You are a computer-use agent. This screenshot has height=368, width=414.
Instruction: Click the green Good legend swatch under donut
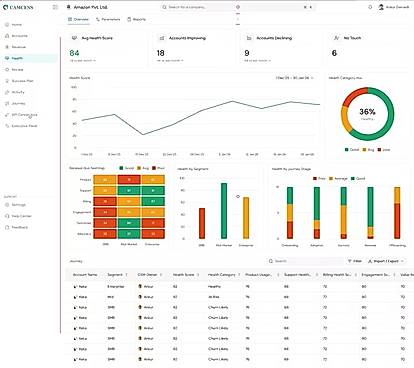click(347, 150)
